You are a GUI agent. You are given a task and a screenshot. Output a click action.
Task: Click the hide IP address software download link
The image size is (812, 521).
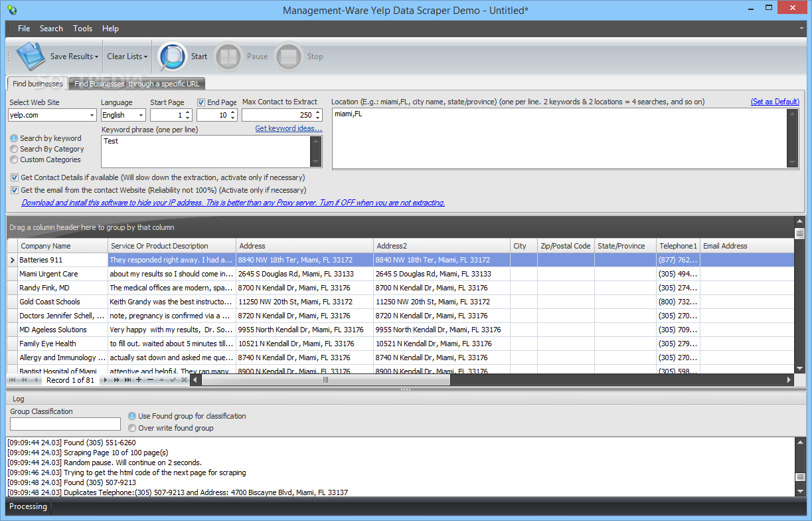pyautogui.click(x=233, y=203)
